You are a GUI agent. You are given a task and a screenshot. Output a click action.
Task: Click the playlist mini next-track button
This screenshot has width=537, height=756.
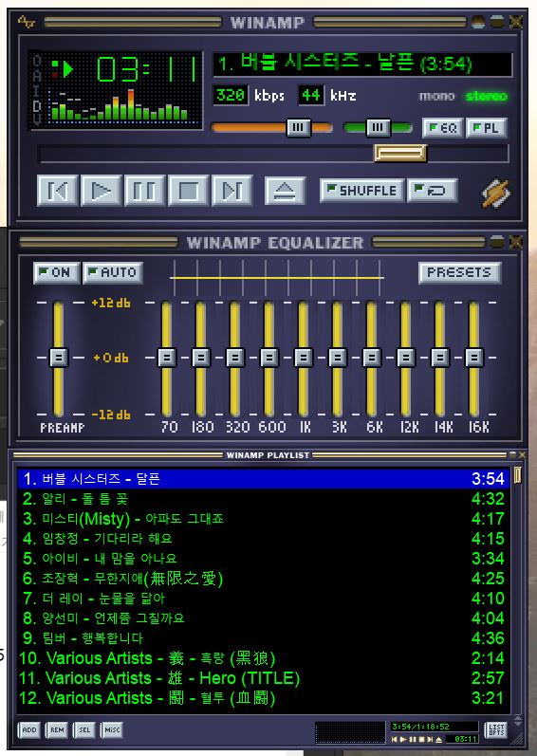pos(430,740)
